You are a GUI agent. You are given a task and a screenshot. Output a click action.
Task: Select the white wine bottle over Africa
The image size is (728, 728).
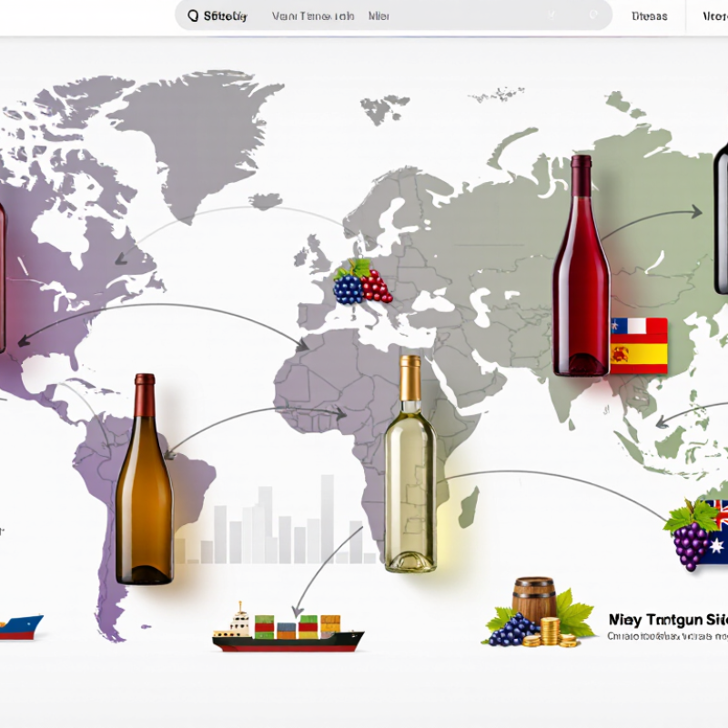tap(410, 464)
